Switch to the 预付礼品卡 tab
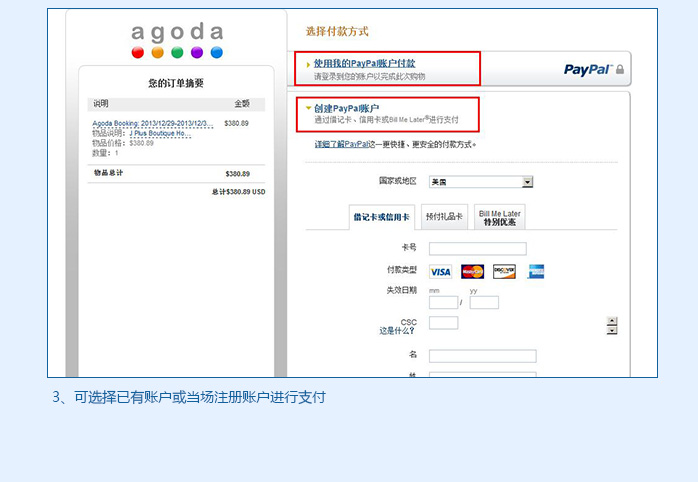 pyautogui.click(x=444, y=217)
